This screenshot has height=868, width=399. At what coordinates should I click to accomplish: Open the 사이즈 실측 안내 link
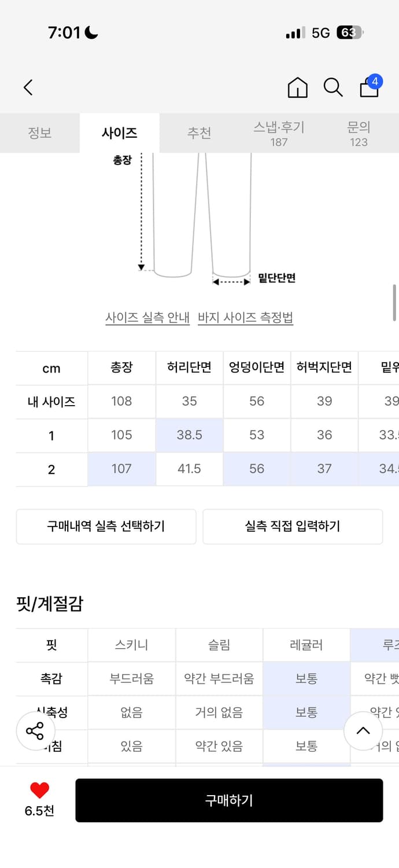(147, 318)
